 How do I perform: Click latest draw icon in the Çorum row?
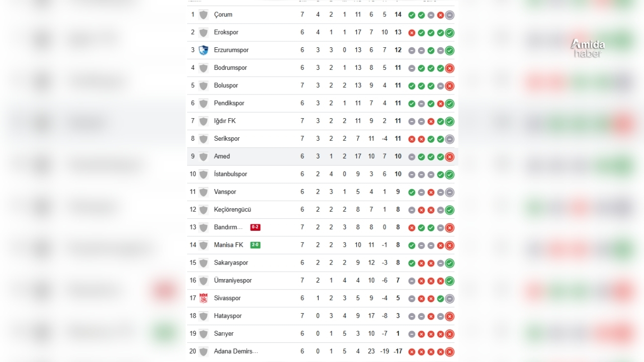tap(450, 15)
